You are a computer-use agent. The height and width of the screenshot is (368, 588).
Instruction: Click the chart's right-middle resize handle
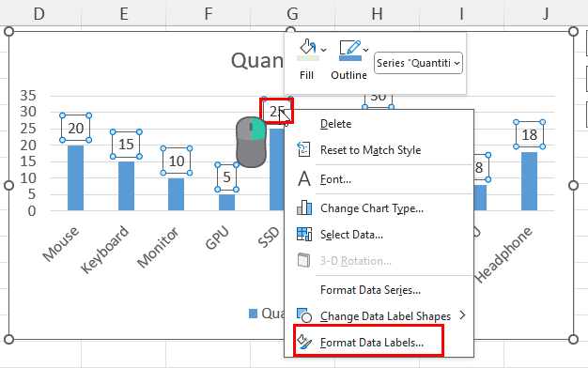click(573, 185)
